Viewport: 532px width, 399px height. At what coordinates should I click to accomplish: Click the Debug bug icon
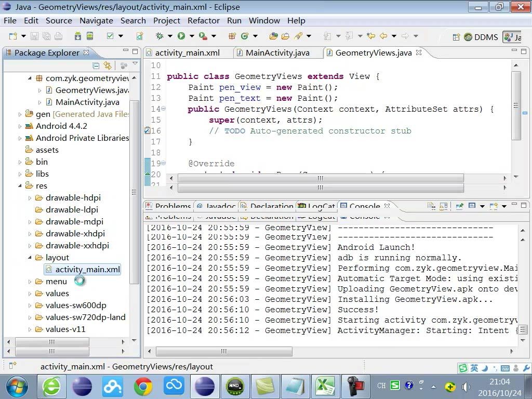click(159, 36)
